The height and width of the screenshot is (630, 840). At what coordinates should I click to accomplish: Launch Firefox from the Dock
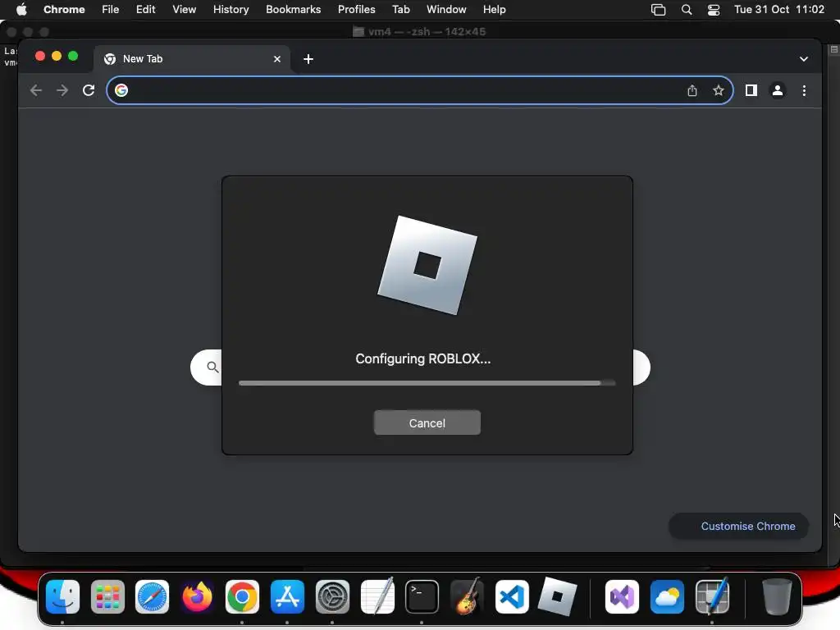[x=197, y=596]
